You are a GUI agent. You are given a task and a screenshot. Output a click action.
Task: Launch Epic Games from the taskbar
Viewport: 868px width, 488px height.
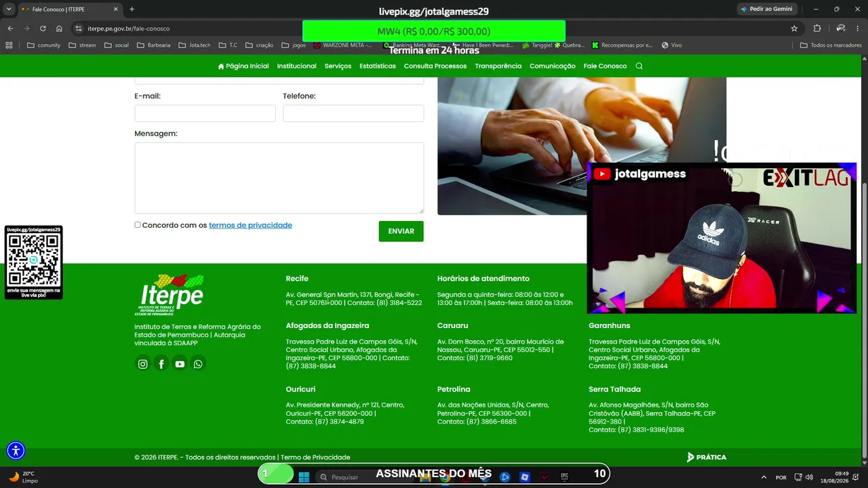tap(564, 476)
